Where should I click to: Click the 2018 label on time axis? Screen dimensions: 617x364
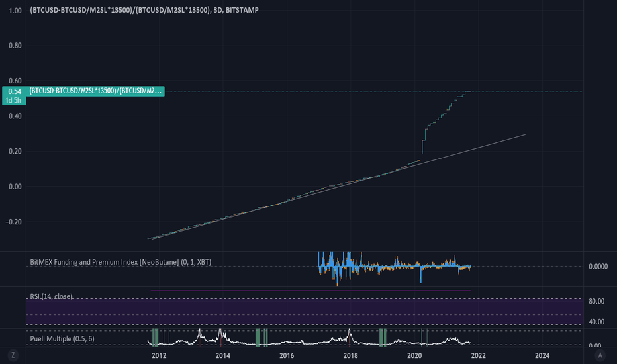351,356
